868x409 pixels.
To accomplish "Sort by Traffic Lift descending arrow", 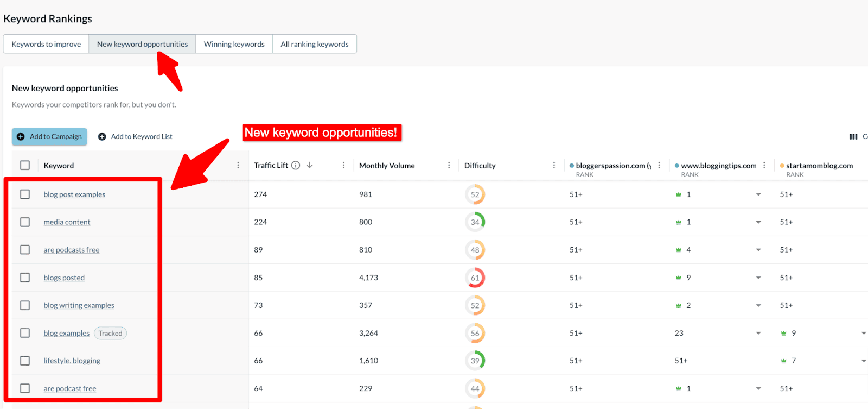I will click(x=310, y=165).
